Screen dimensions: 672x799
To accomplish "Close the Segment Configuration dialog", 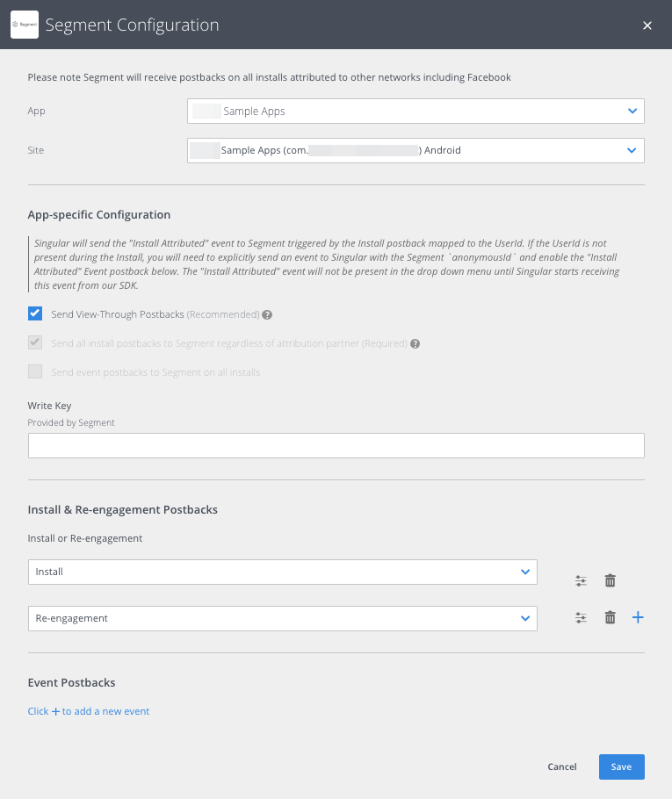I will 647,25.
